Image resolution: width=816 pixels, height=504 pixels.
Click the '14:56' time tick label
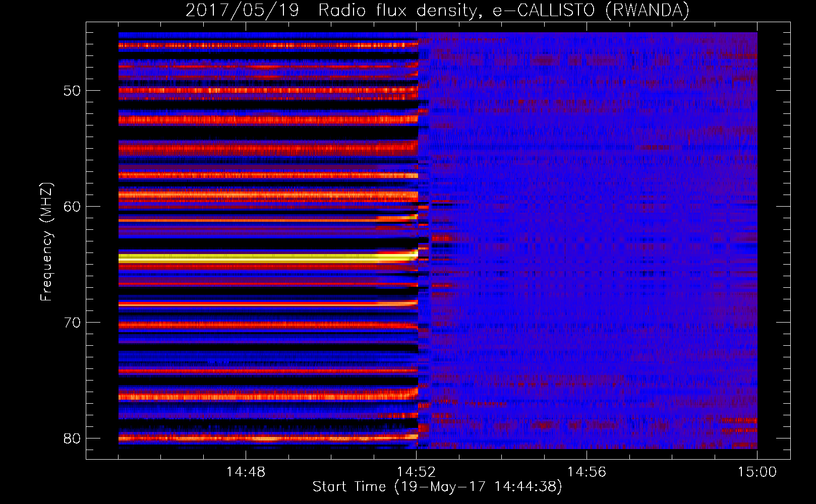coord(587,472)
